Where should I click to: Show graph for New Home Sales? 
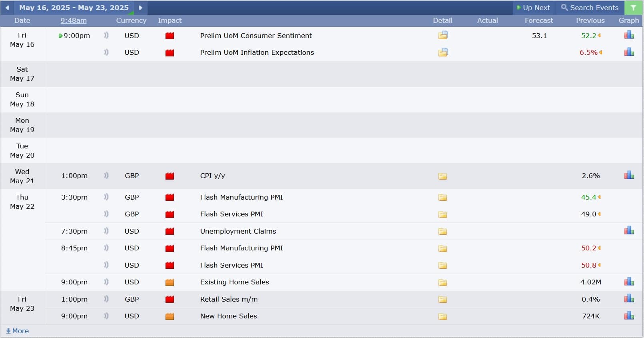pyautogui.click(x=629, y=316)
